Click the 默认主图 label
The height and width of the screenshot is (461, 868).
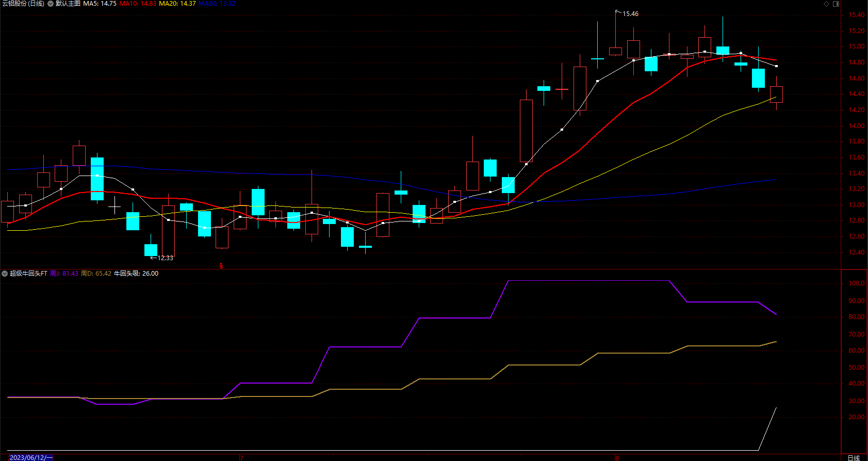click(68, 4)
